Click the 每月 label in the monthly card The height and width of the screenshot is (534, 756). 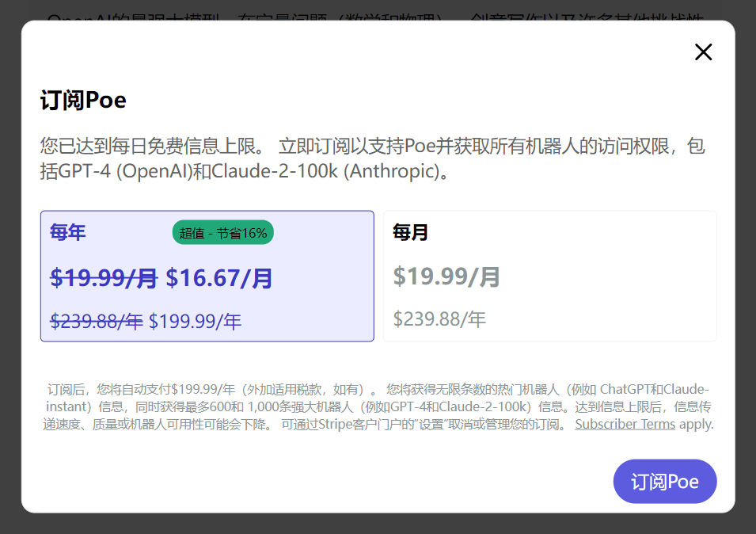click(410, 232)
